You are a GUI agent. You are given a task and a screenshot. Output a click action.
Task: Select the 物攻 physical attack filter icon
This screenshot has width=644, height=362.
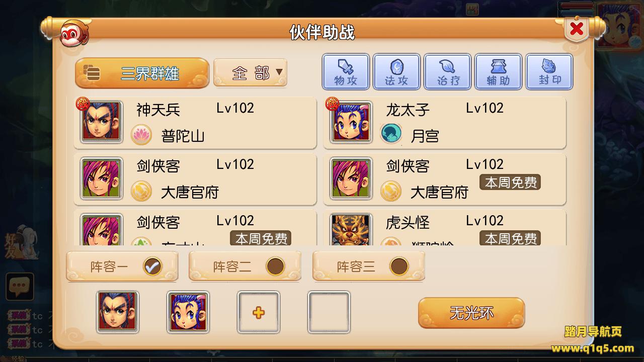(346, 72)
